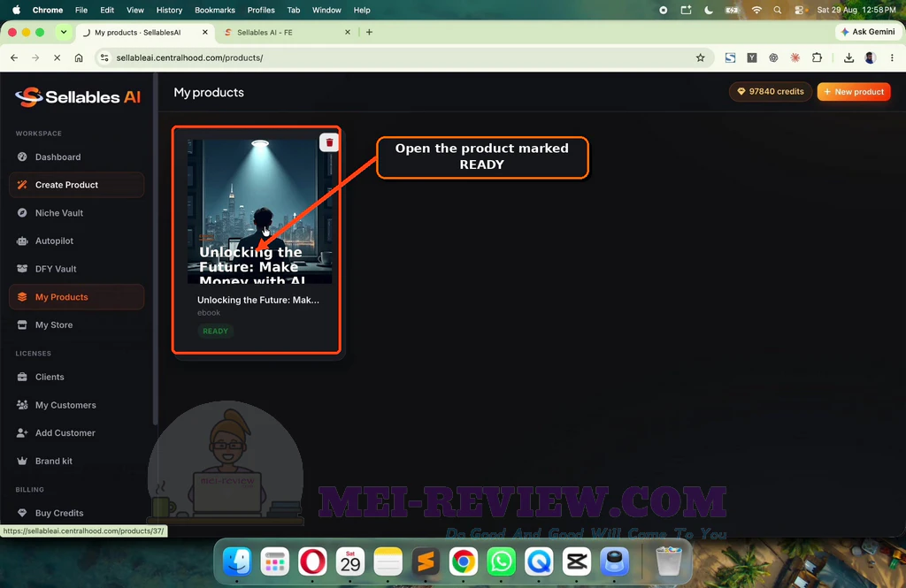
Task: Click the browser home icon
Action: [79, 57]
